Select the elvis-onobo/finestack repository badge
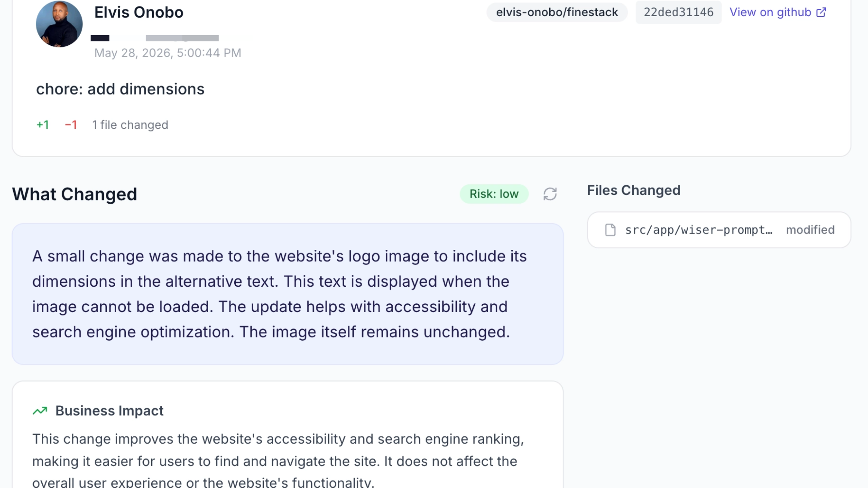The height and width of the screenshot is (488, 868). click(x=557, y=12)
